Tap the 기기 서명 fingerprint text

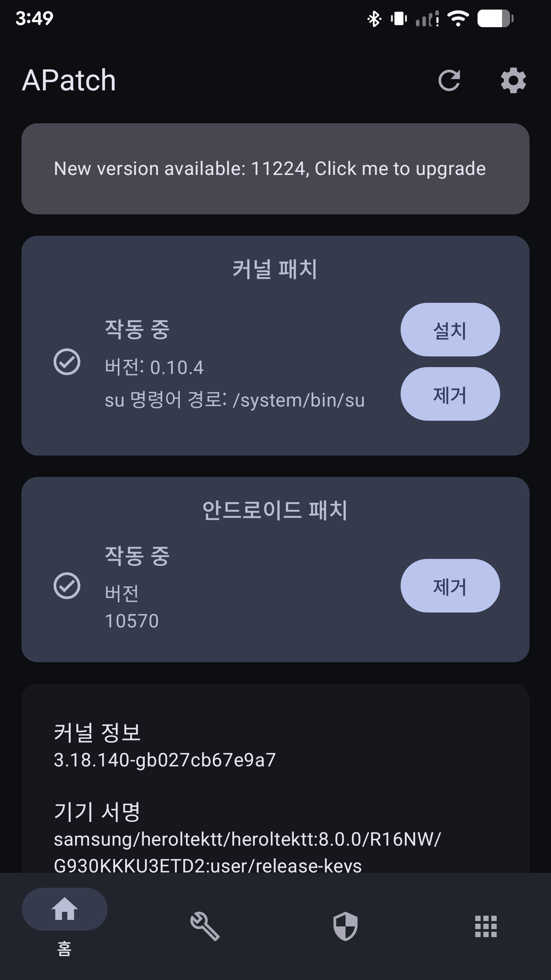247,852
